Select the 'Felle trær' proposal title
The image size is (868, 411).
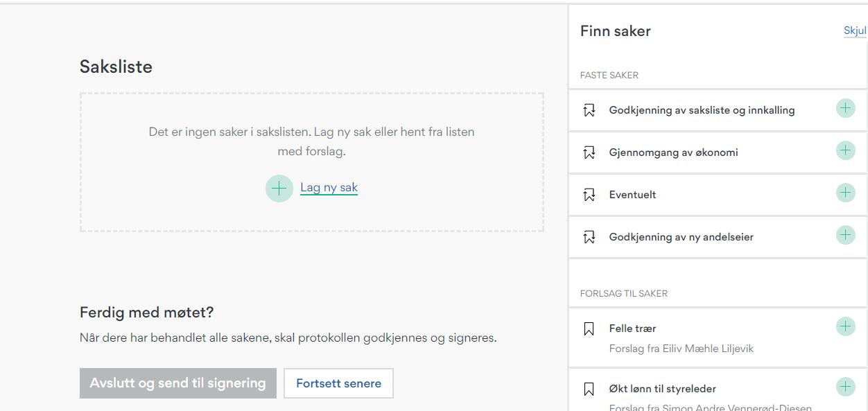coord(632,329)
